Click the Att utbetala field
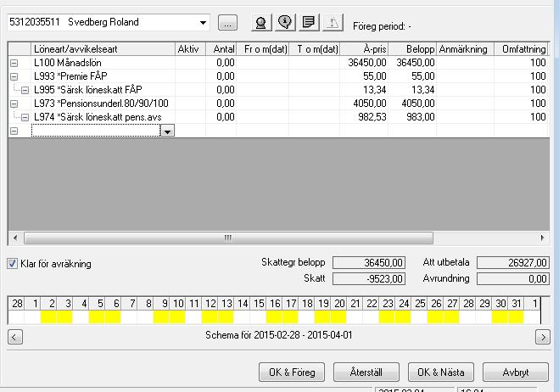This screenshot has width=559, height=392. point(513,263)
